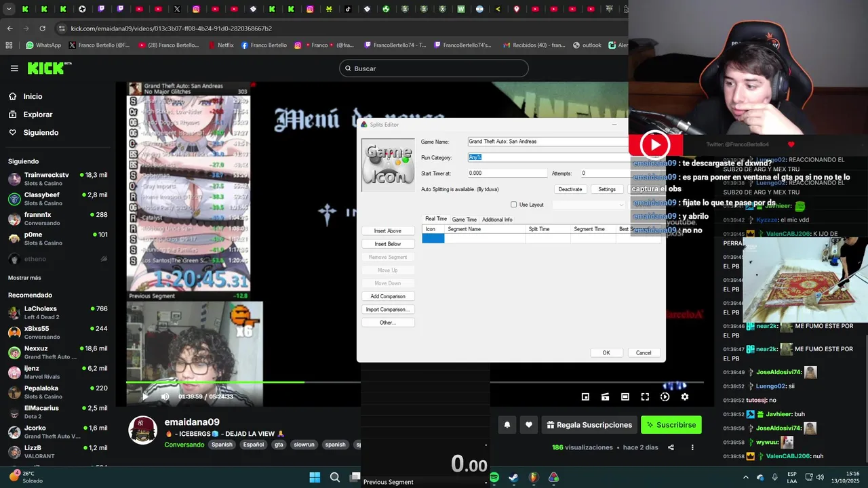868x488 pixels.
Task: Enable the Use Layout checkbox
Action: pyautogui.click(x=514, y=205)
